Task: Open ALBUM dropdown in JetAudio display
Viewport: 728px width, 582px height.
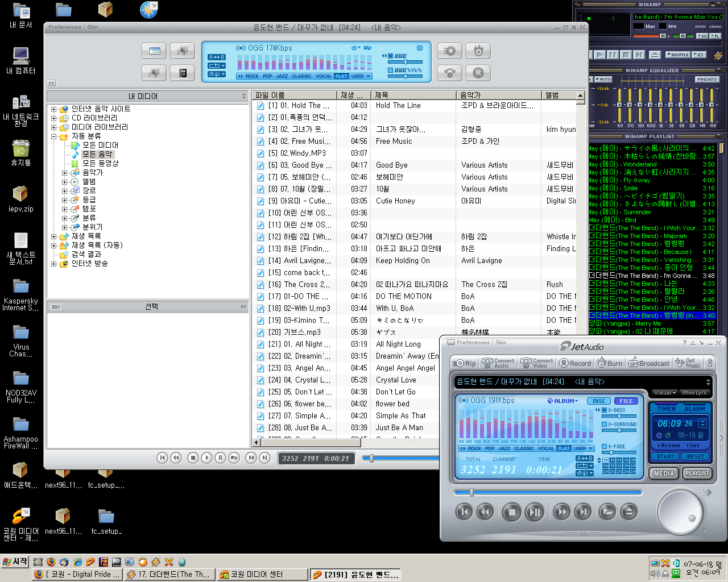Action: click(x=563, y=401)
